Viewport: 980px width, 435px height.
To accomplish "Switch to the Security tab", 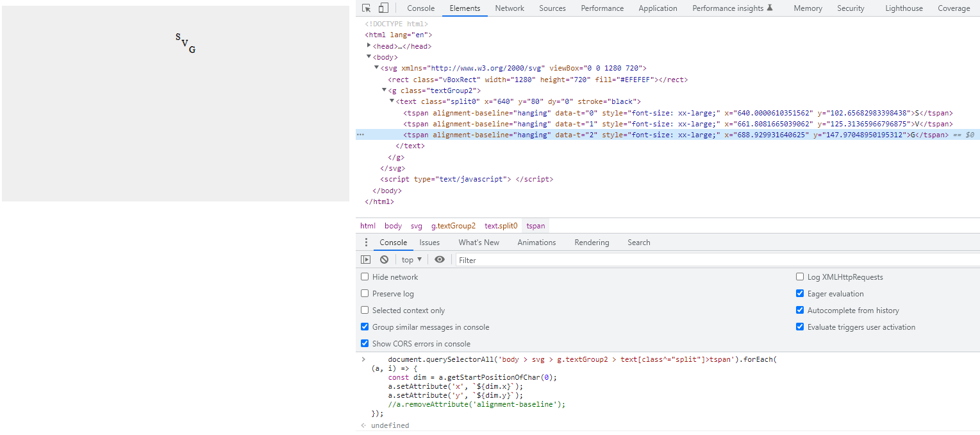I will tap(851, 8).
